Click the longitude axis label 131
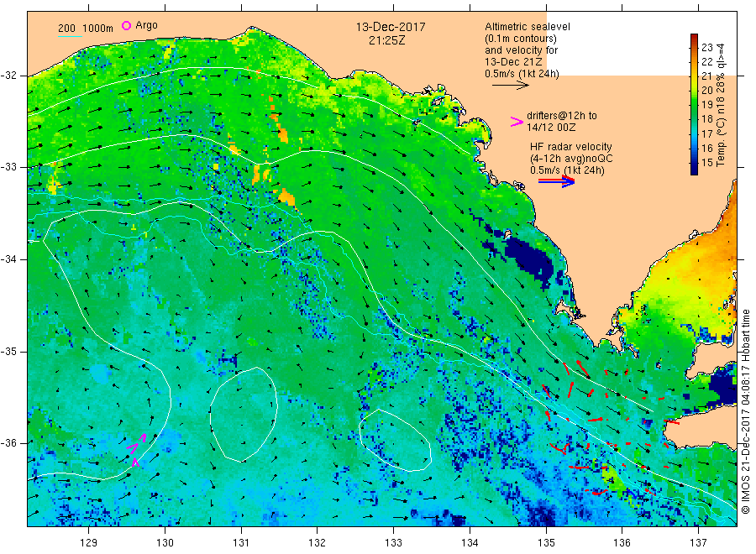 (x=241, y=543)
